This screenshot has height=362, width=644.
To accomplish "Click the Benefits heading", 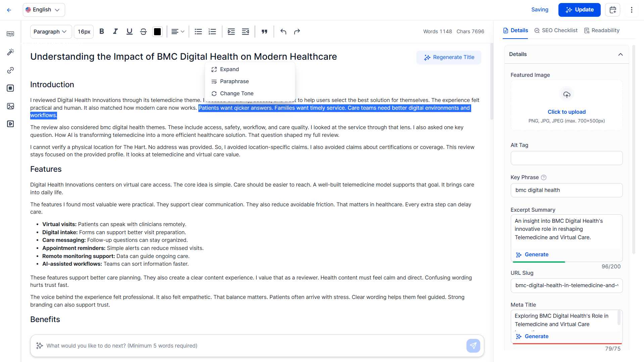I will point(45,319).
